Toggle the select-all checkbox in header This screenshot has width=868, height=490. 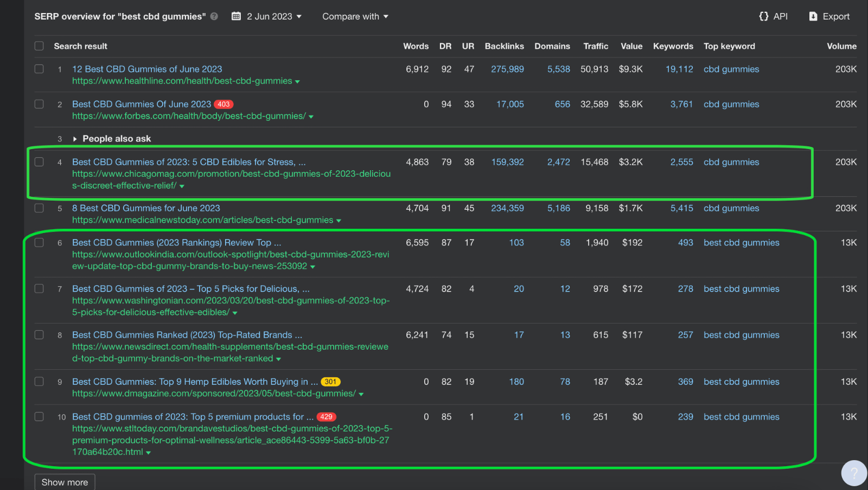point(39,46)
